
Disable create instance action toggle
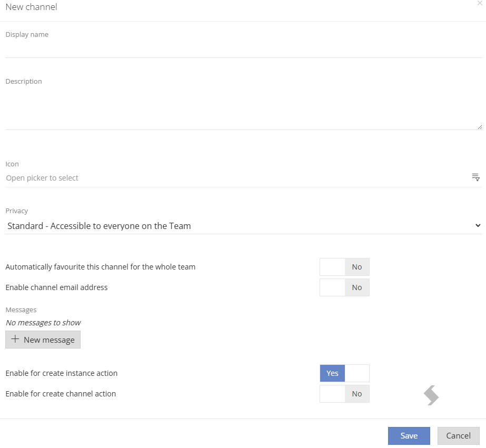pyautogui.click(x=344, y=373)
